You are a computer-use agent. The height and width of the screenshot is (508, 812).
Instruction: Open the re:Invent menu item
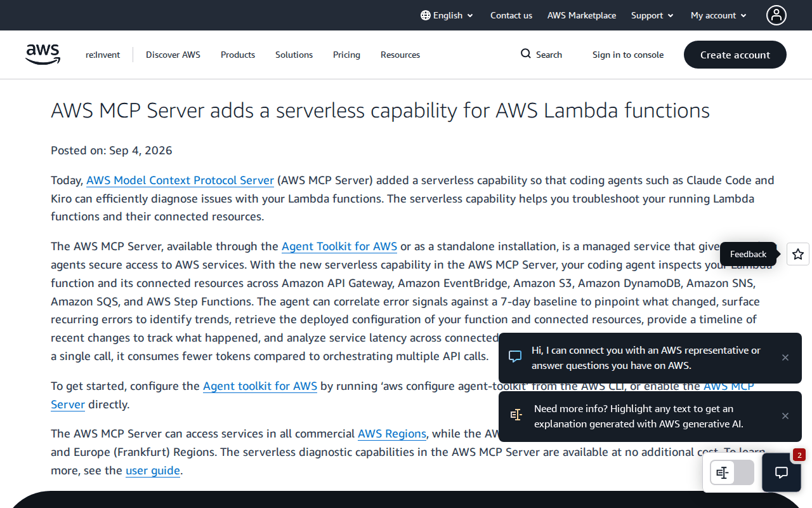pos(103,55)
